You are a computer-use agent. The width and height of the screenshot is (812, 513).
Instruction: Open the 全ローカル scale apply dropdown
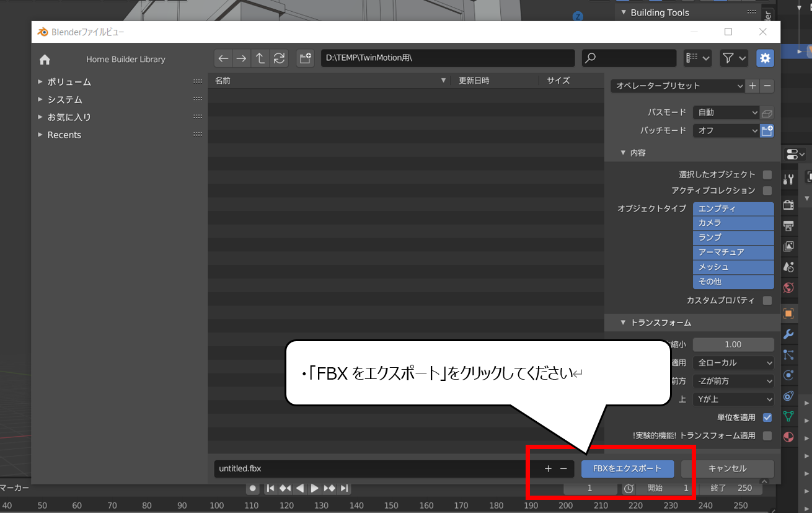pos(733,363)
